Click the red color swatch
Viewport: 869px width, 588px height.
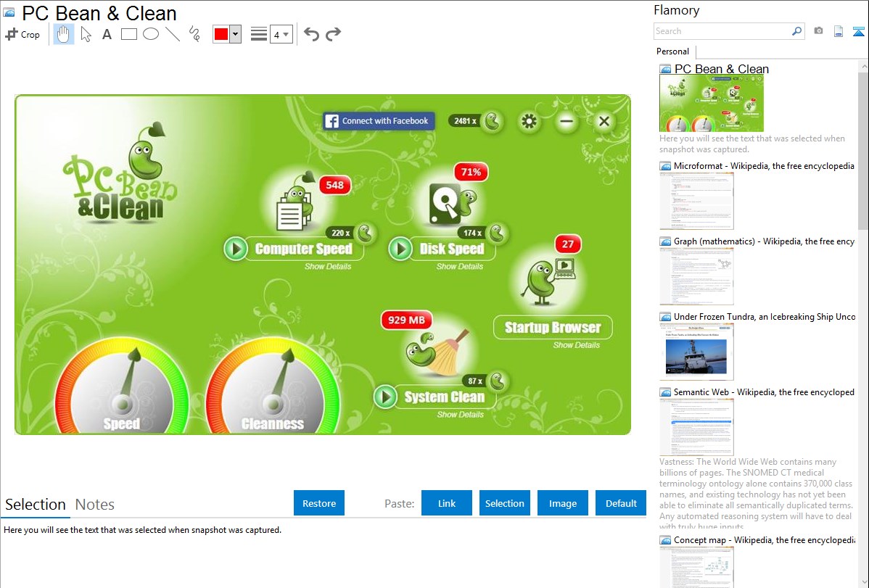[221, 34]
